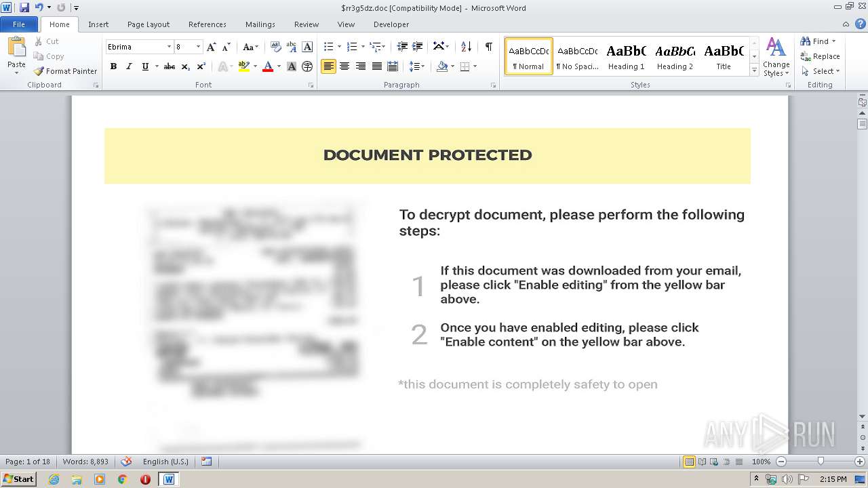Screen dimensions: 868x488
Task: Click macro recording icon in status bar
Action: [x=207, y=462]
